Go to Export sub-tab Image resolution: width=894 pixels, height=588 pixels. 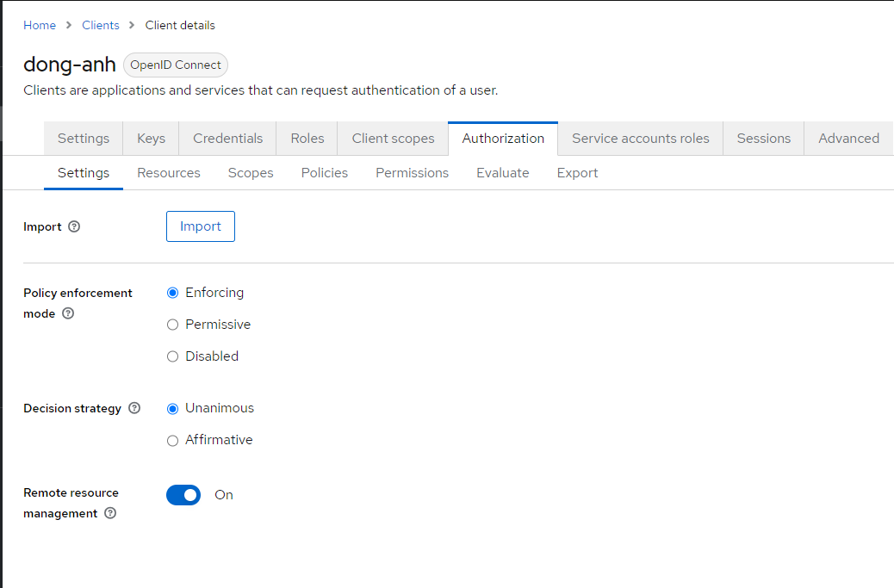(x=577, y=173)
